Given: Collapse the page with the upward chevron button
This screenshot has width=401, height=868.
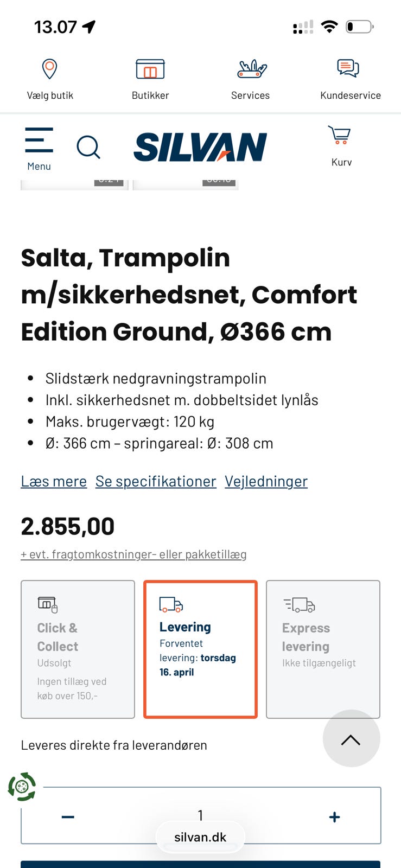Looking at the screenshot, I should click(x=351, y=739).
